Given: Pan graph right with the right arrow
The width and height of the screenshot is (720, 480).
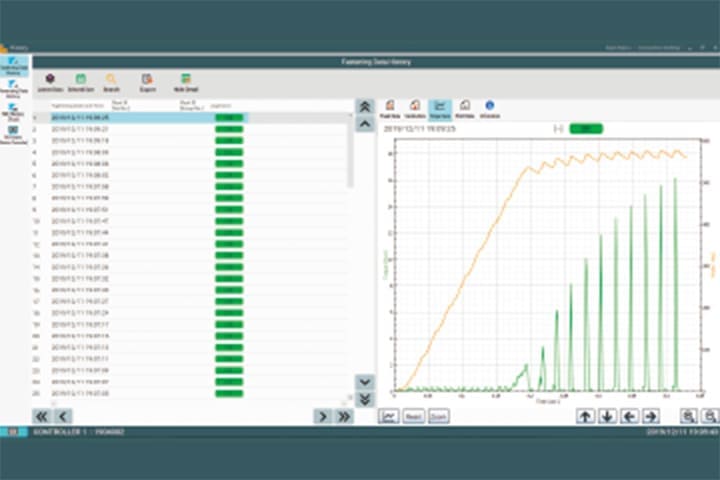Looking at the screenshot, I should click(x=650, y=416).
